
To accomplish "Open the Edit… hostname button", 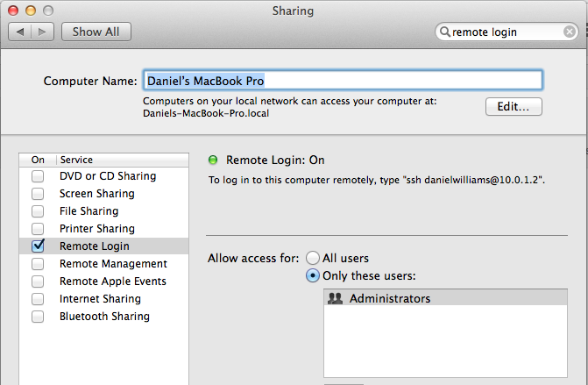I will click(x=514, y=107).
